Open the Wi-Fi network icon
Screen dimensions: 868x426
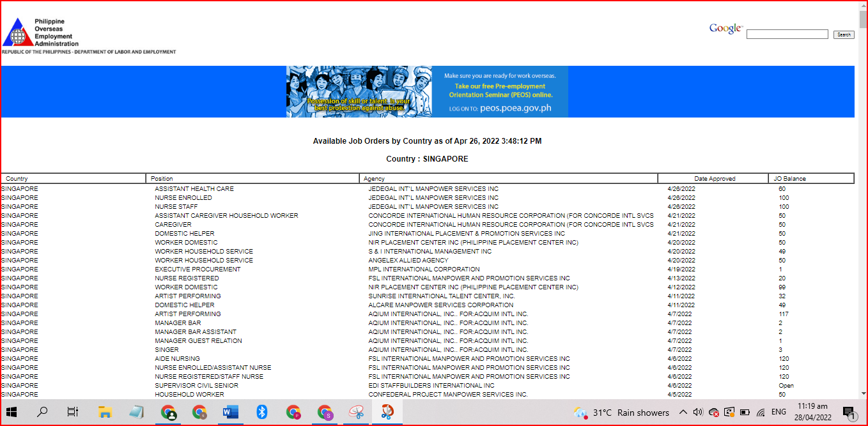pyautogui.click(x=761, y=413)
